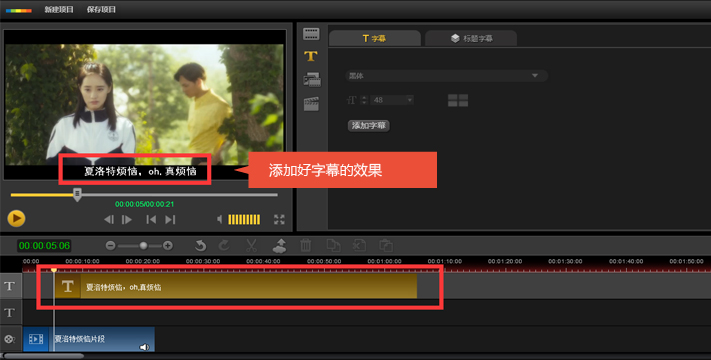Click the undo arrow icon
This screenshot has width=711, height=360.
click(200, 246)
